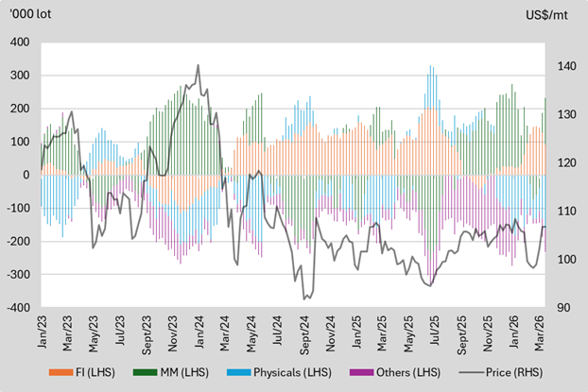Click the Jul/25 x-axis date label
This screenshot has width=588, height=392.
coord(435,331)
